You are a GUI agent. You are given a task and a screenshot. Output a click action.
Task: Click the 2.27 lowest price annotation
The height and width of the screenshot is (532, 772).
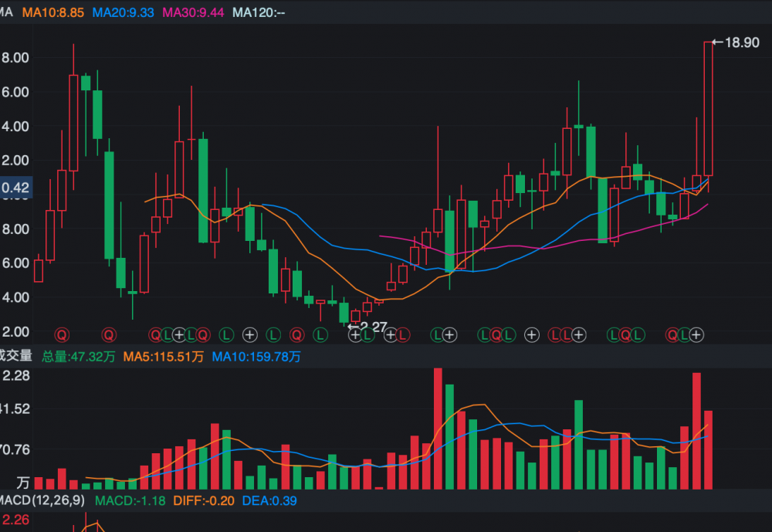pos(373,327)
